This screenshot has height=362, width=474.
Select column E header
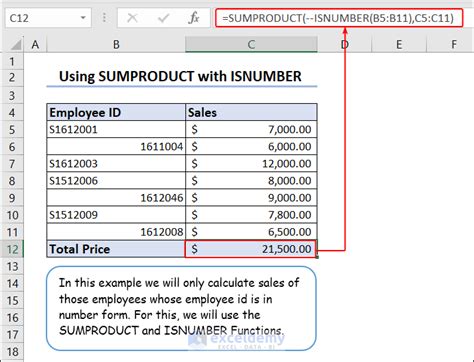[399, 44]
